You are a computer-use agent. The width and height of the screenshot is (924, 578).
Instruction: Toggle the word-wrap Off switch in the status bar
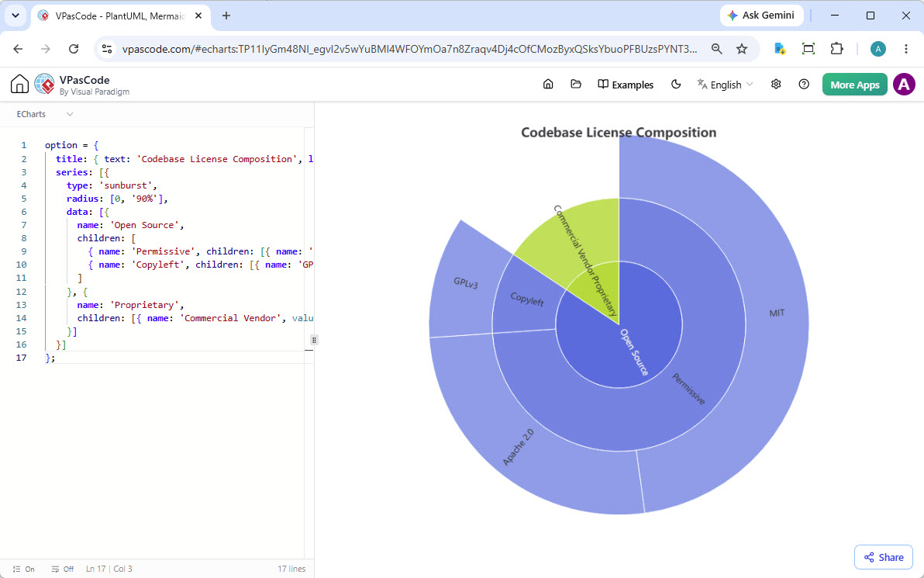[x=63, y=569]
